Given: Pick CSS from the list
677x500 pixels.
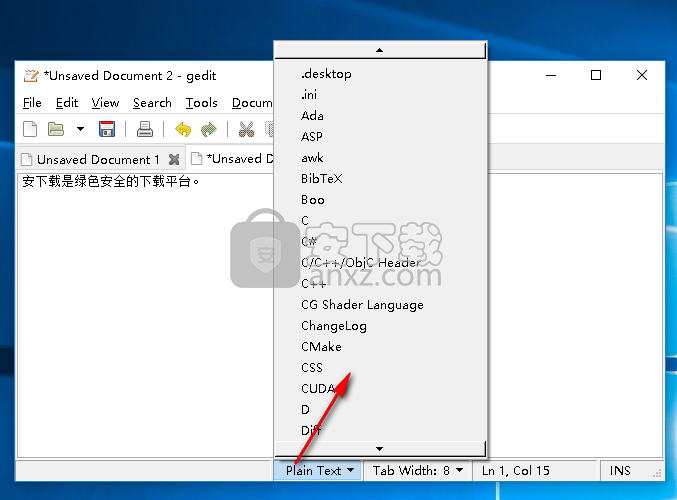Looking at the screenshot, I should (x=380, y=367).
